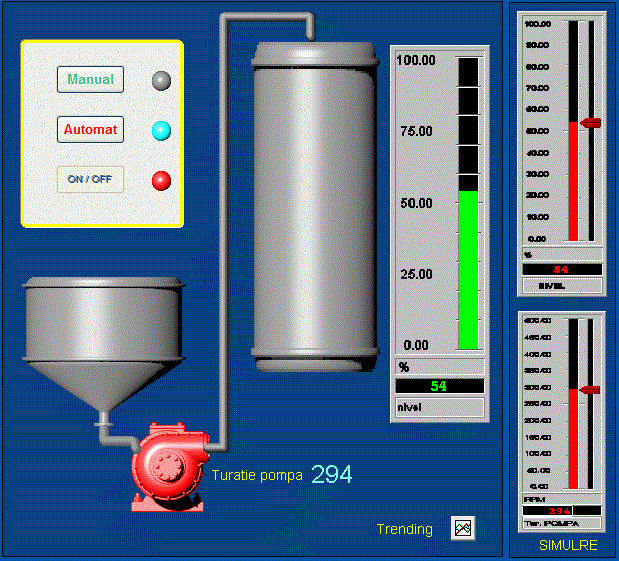Viewport: 619px width, 561px height.
Task: Click the gray Manual indicator lamp
Action: tap(161, 81)
